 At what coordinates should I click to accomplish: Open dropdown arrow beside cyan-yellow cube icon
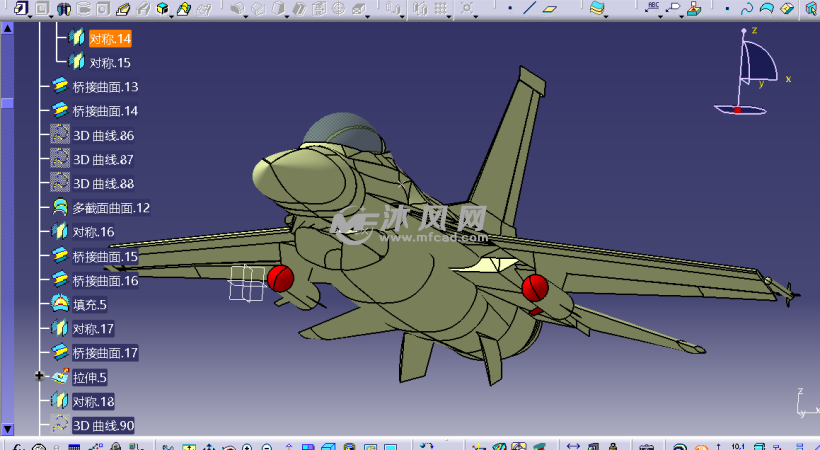(x=172, y=17)
